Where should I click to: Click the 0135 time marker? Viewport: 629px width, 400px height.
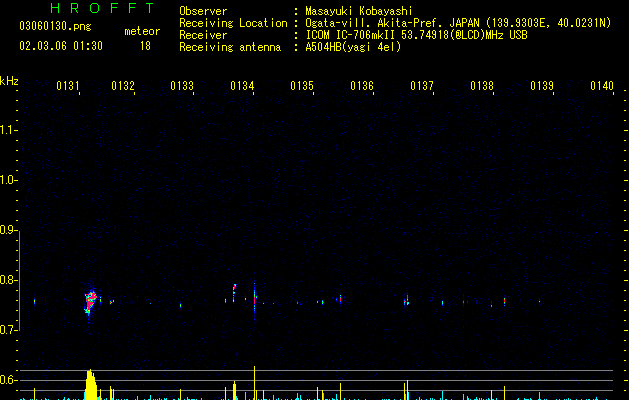point(302,86)
